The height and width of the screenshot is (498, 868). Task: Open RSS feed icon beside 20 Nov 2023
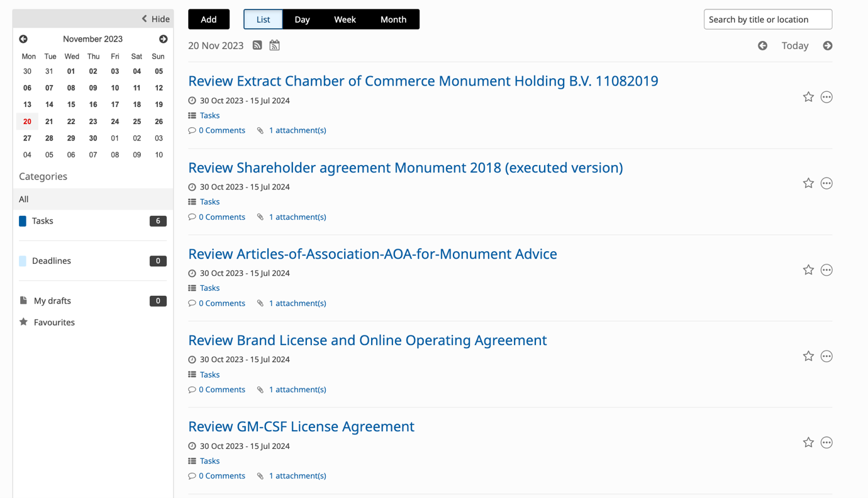tap(257, 45)
